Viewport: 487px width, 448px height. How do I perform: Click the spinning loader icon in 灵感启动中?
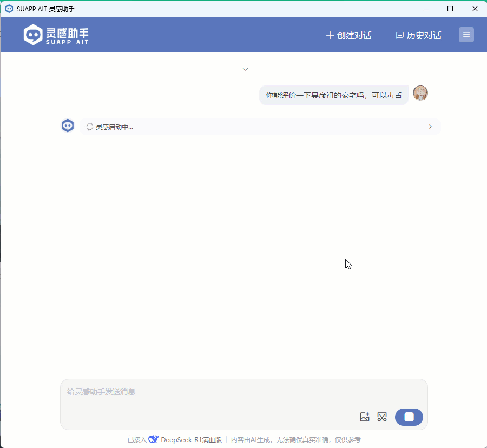(90, 127)
